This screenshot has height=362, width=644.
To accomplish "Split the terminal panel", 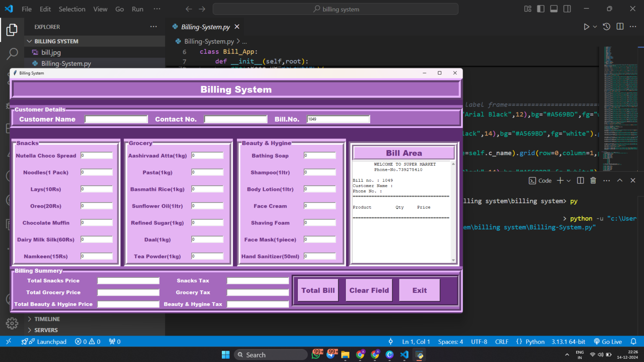I will coord(580,180).
